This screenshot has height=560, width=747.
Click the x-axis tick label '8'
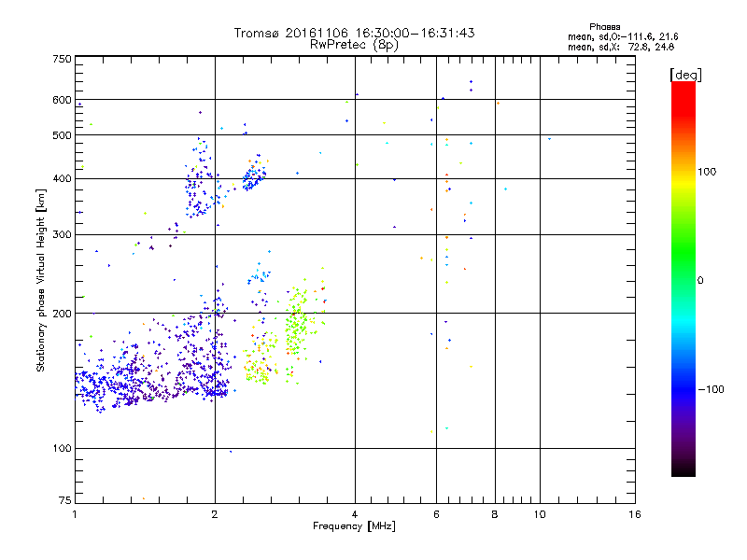[x=495, y=514]
